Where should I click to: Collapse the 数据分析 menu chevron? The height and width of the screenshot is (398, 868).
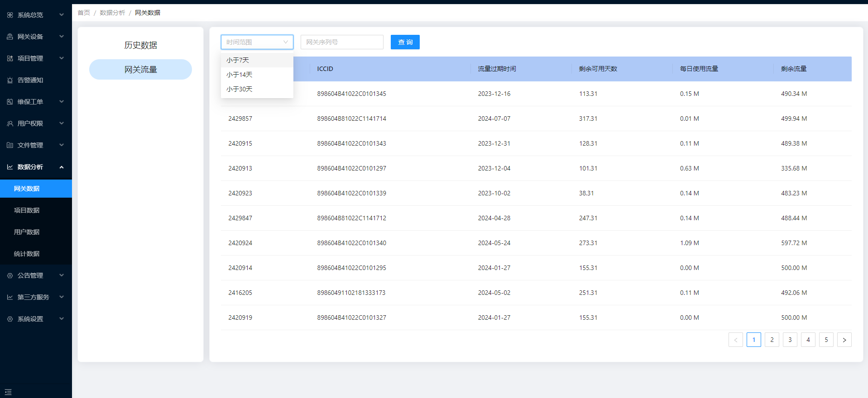(x=62, y=167)
